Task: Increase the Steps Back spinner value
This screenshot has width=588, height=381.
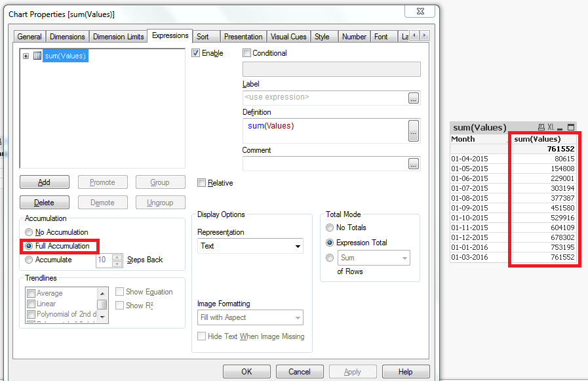Action: click(117, 257)
